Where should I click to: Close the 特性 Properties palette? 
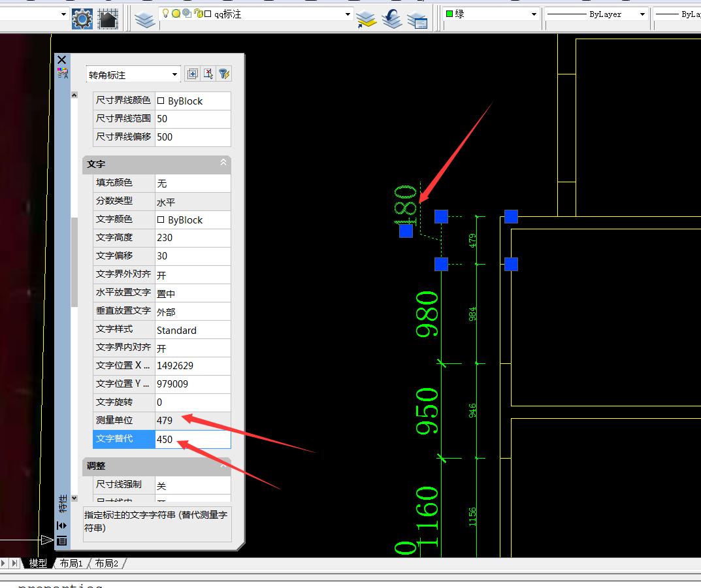pos(61,59)
